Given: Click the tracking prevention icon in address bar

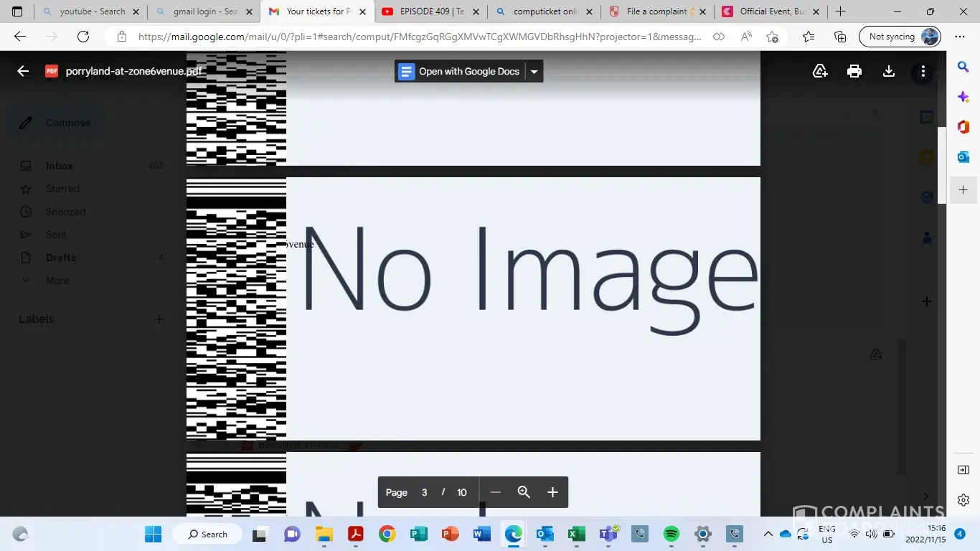Looking at the screenshot, I should coord(719,37).
